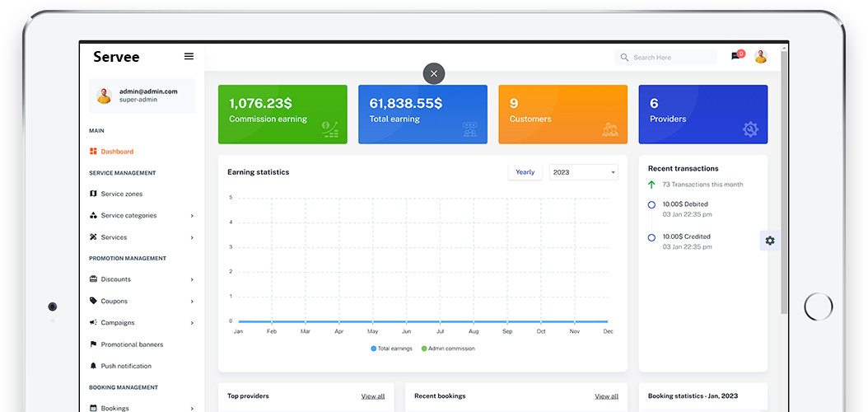Close overlay with the round X button
The image size is (868, 412).
[434, 73]
